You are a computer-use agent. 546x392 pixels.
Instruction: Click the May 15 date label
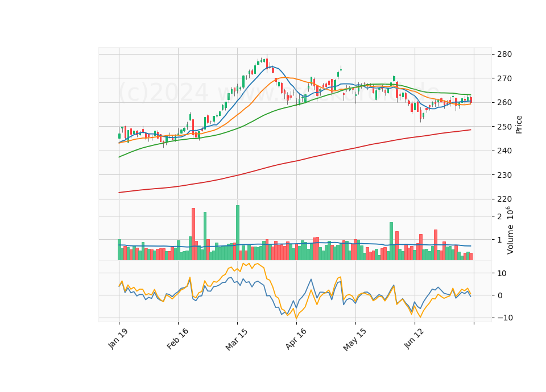[355, 339]
